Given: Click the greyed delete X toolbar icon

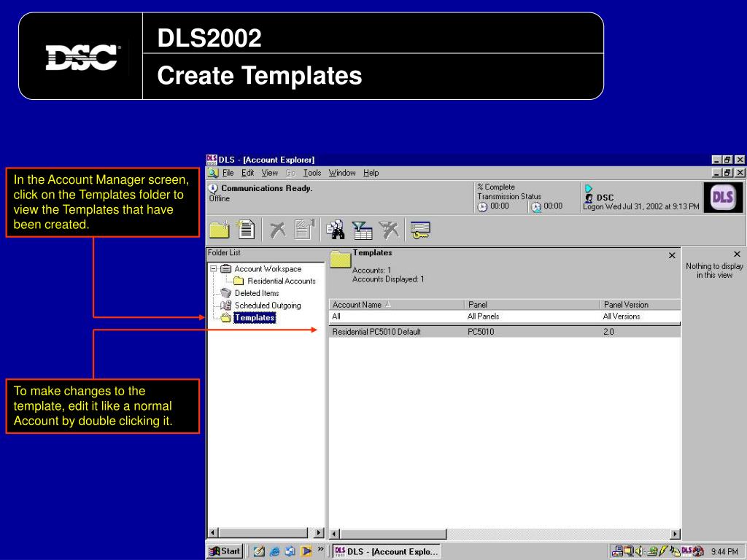Looking at the screenshot, I should click(278, 230).
